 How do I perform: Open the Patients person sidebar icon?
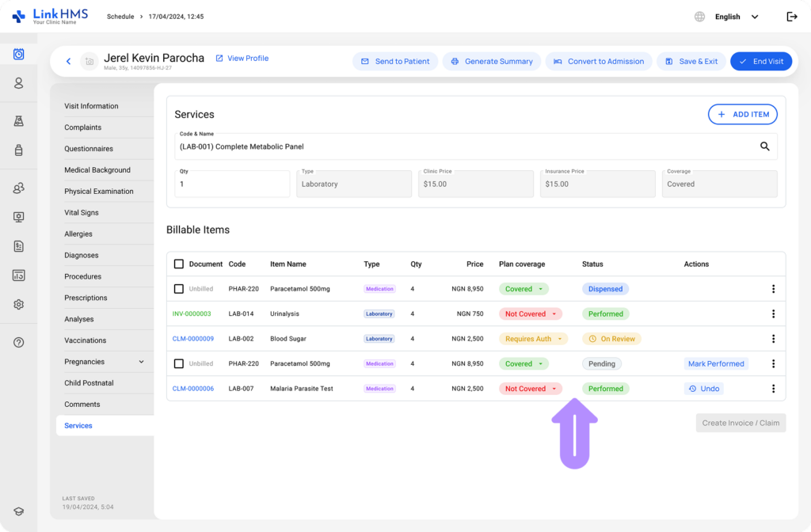[x=19, y=83]
